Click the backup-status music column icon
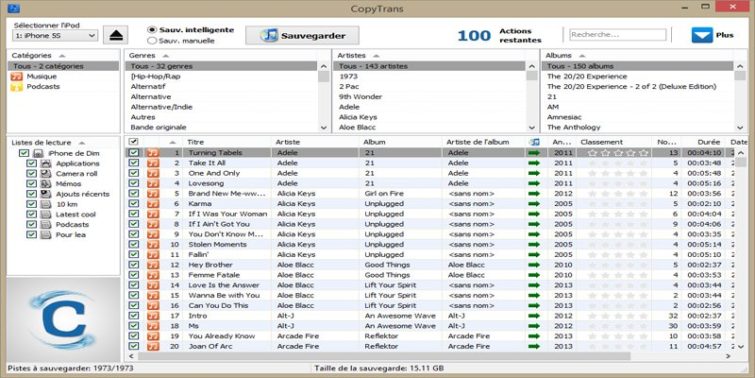This screenshot has width=755, height=378. click(x=534, y=142)
